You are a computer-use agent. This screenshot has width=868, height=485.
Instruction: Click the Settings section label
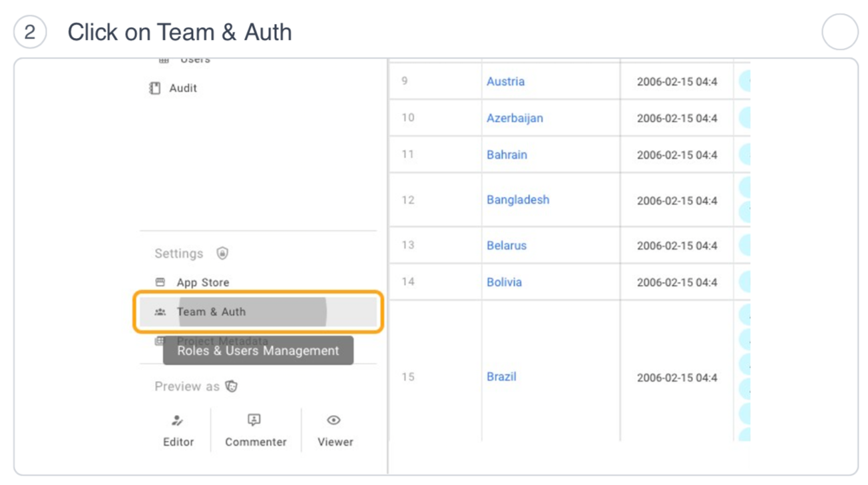(178, 253)
